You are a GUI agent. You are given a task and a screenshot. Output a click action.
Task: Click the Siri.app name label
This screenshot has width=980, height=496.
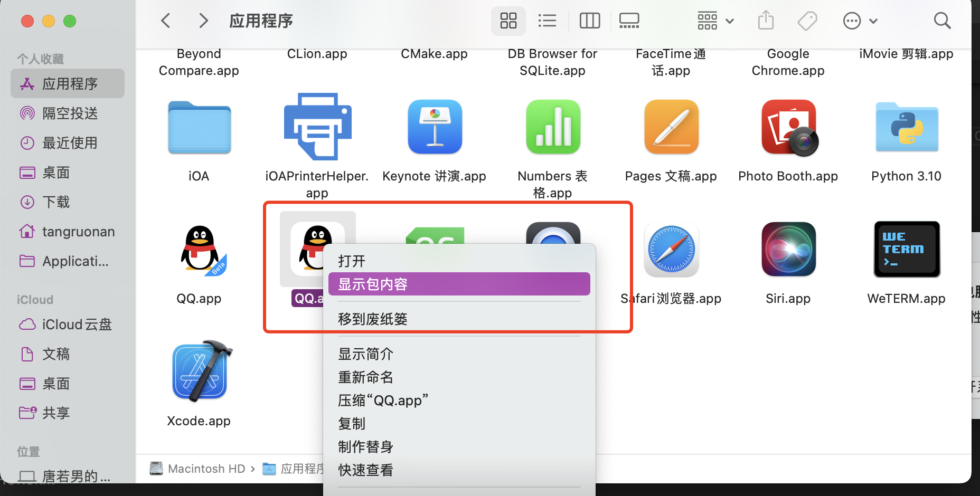[788, 299]
